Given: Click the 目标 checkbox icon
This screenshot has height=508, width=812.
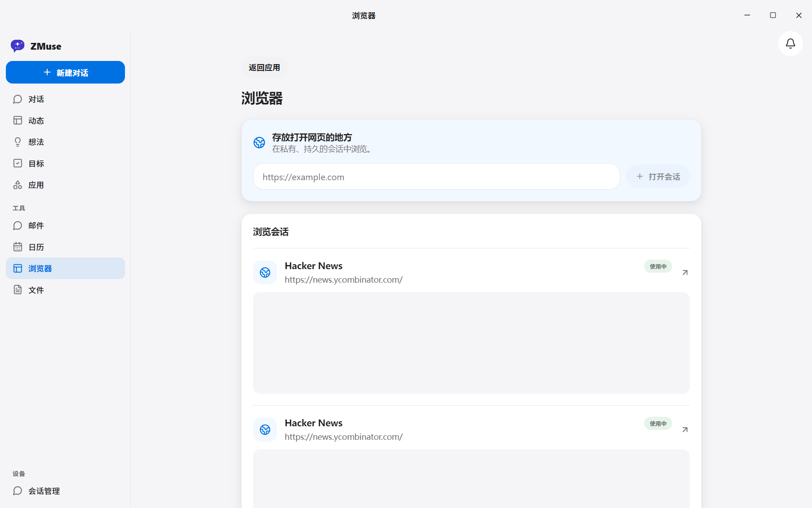Looking at the screenshot, I should (18, 163).
